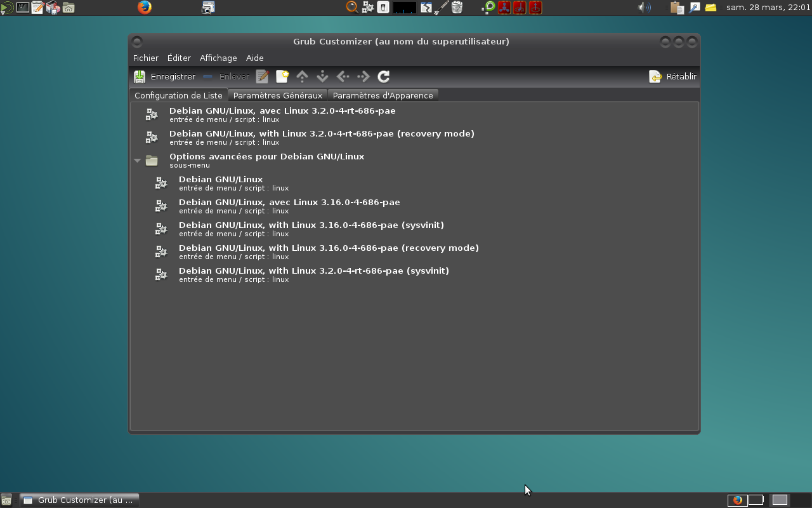Collapse the Options avancées pour Debian submenu
Image resolution: width=812 pixels, height=508 pixels.
click(137, 161)
